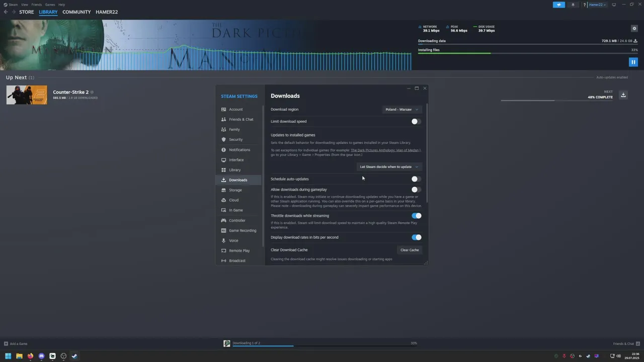Screen dimensions: 644x362
Task: Enable Limit download speed toggle
Action: click(x=416, y=121)
